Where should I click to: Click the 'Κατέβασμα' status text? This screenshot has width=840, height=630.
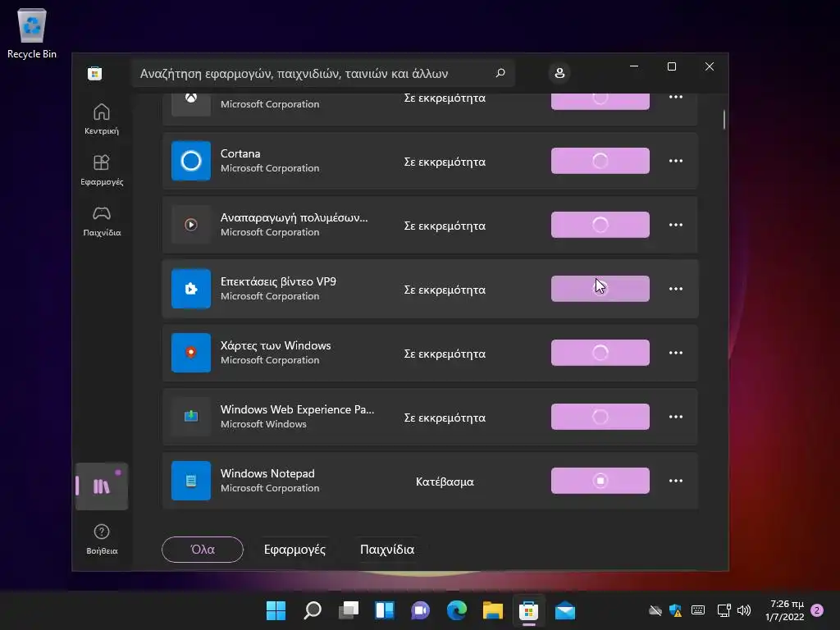coord(445,482)
